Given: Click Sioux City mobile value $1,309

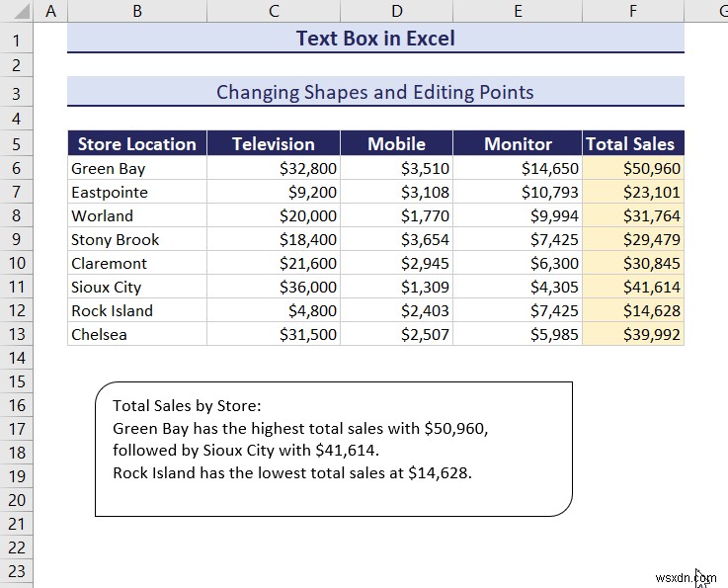Looking at the screenshot, I should pyautogui.click(x=396, y=287).
